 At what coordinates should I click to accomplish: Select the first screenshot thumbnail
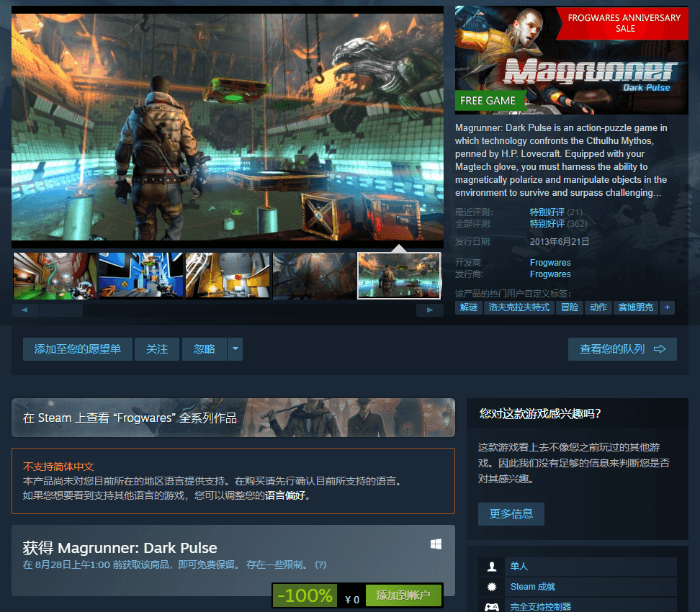coord(55,276)
